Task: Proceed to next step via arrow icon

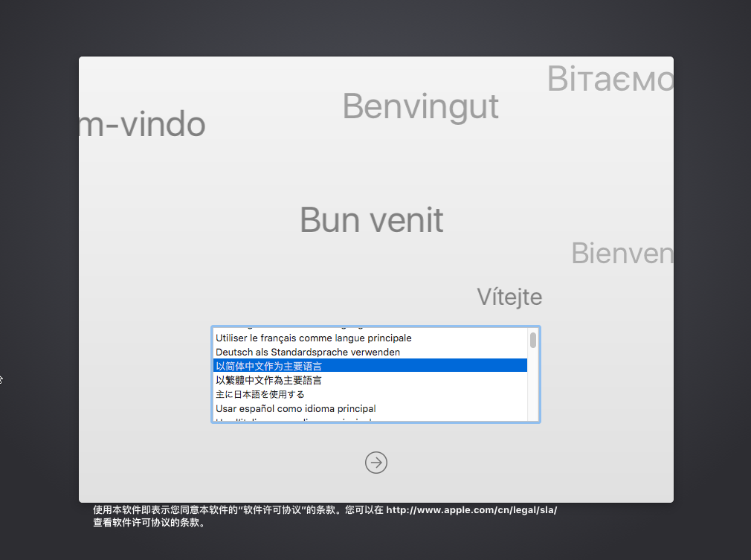Action: click(375, 463)
